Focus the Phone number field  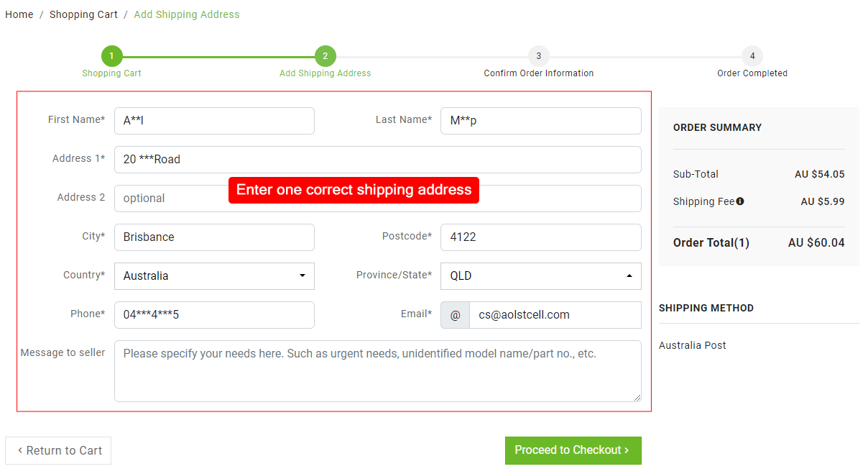pos(214,315)
